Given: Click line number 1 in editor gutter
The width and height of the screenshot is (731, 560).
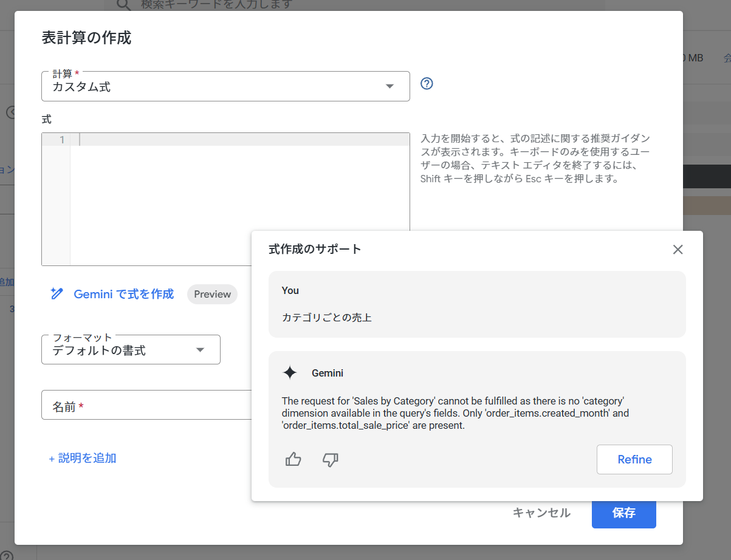Looking at the screenshot, I should click(61, 140).
